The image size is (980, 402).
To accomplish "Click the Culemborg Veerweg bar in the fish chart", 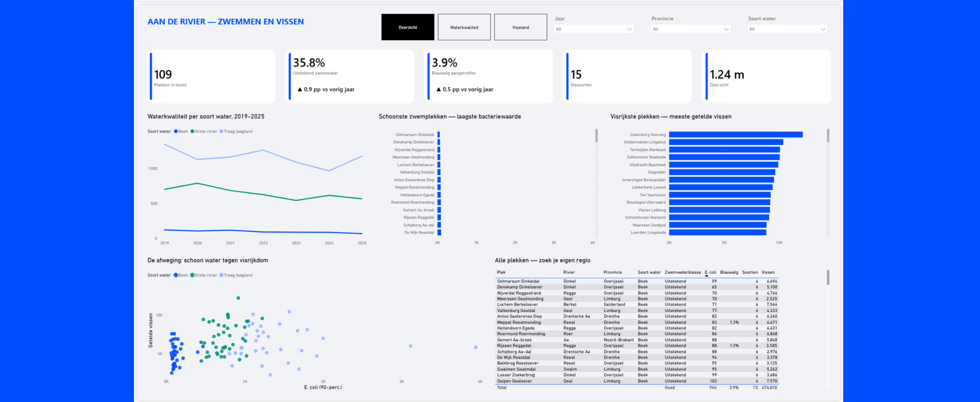I will (x=736, y=135).
